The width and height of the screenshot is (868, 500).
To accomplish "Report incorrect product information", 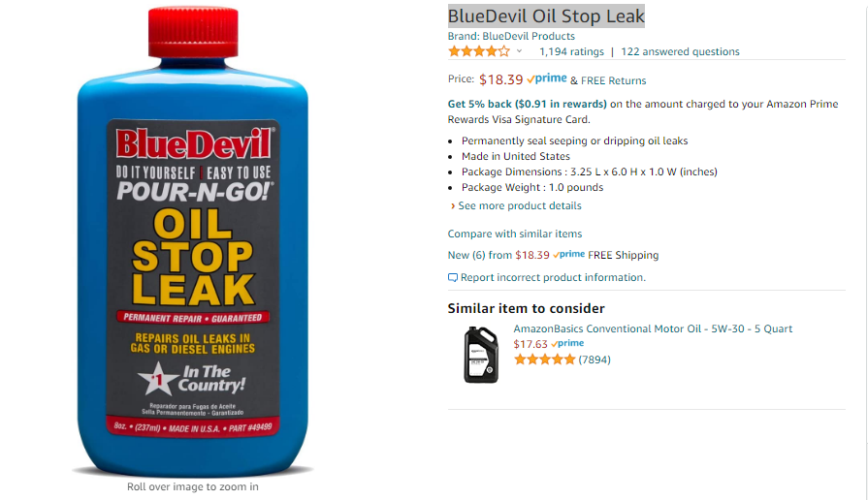I will pyautogui.click(x=553, y=278).
